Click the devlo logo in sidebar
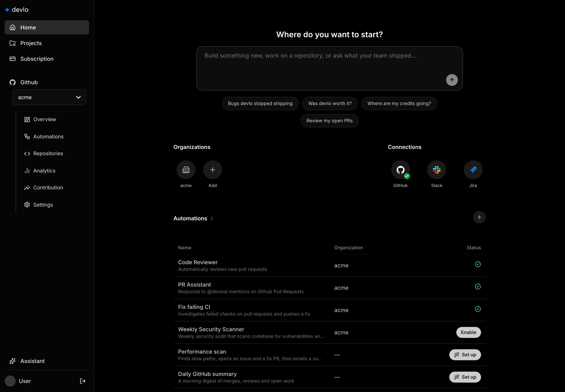This screenshot has height=392, width=565. tap(17, 10)
